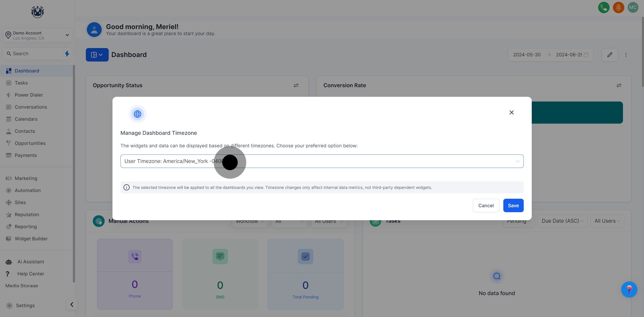Open Widget Builder from sidebar
Viewport: 644px width, 317px height.
31,239
